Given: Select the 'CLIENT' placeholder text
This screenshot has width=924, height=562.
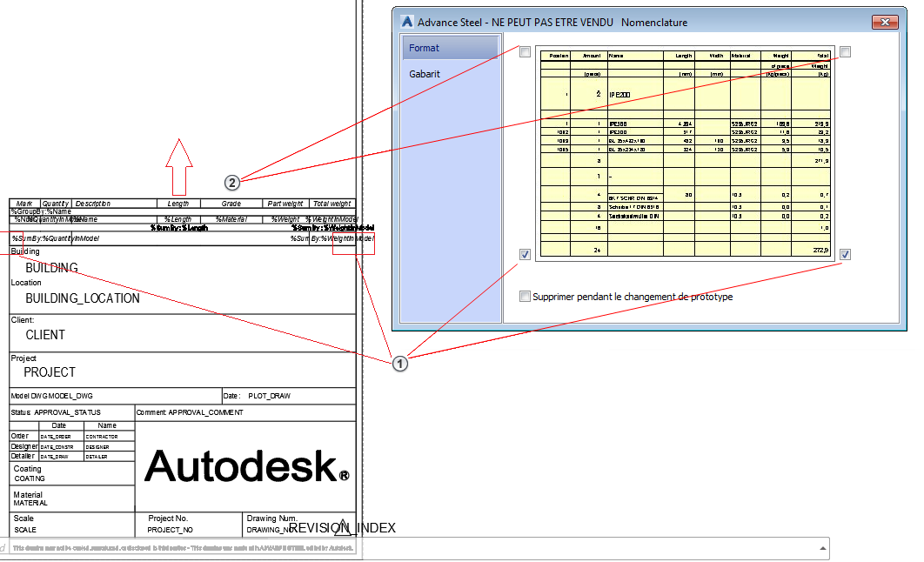Looking at the screenshot, I should point(45,335).
